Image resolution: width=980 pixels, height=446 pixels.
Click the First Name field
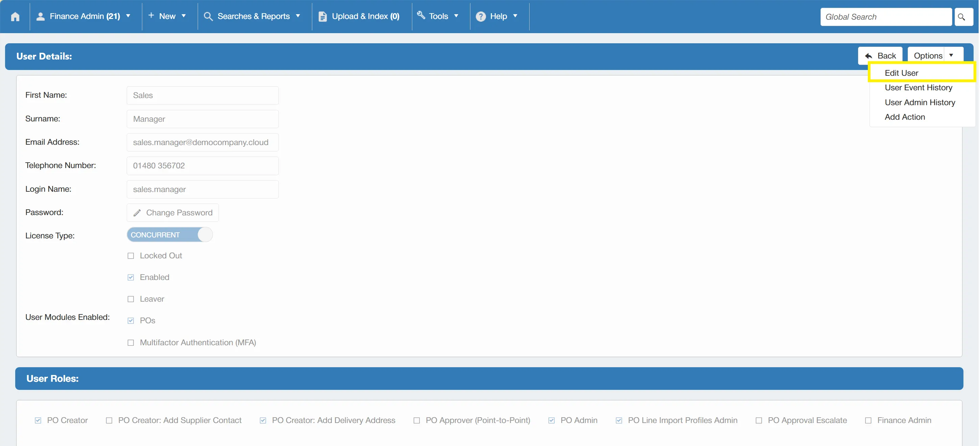click(x=203, y=95)
